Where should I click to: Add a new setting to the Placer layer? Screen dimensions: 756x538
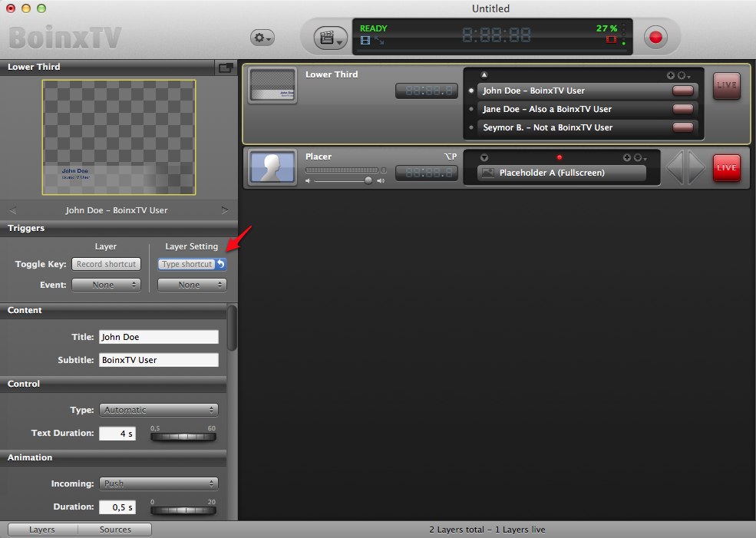pyautogui.click(x=627, y=157)
